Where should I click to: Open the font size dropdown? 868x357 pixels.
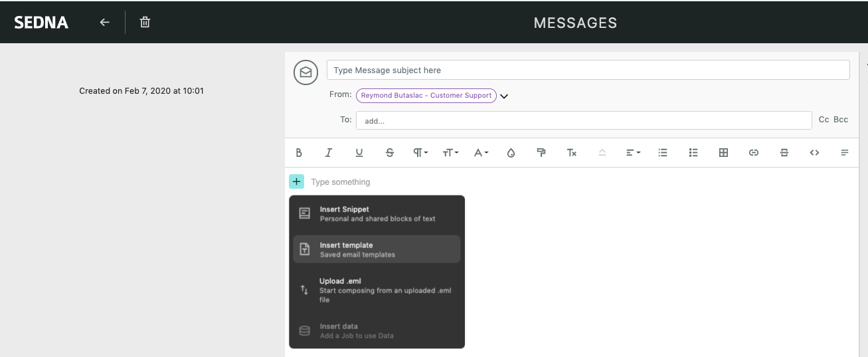pyautogui.click(x=450, y=152)
